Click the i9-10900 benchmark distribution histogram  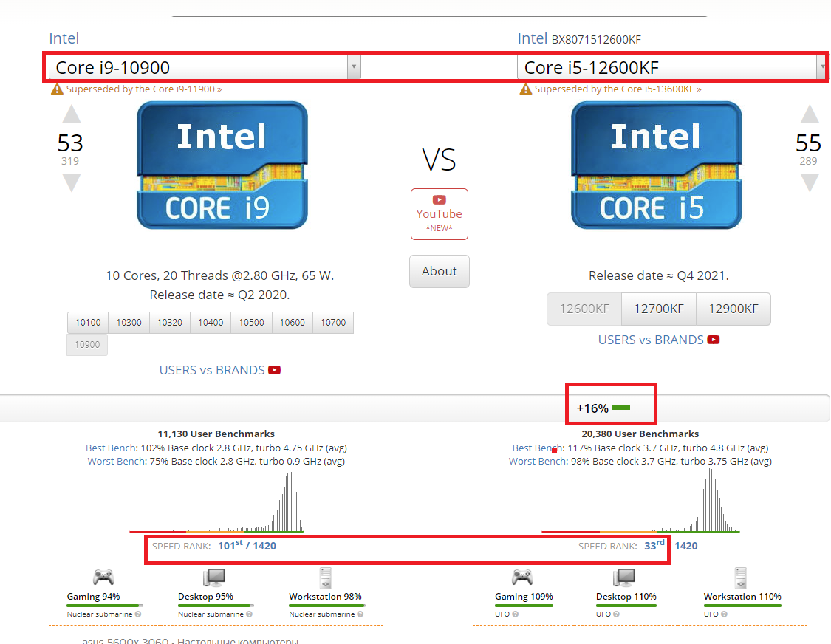[216, 501]
